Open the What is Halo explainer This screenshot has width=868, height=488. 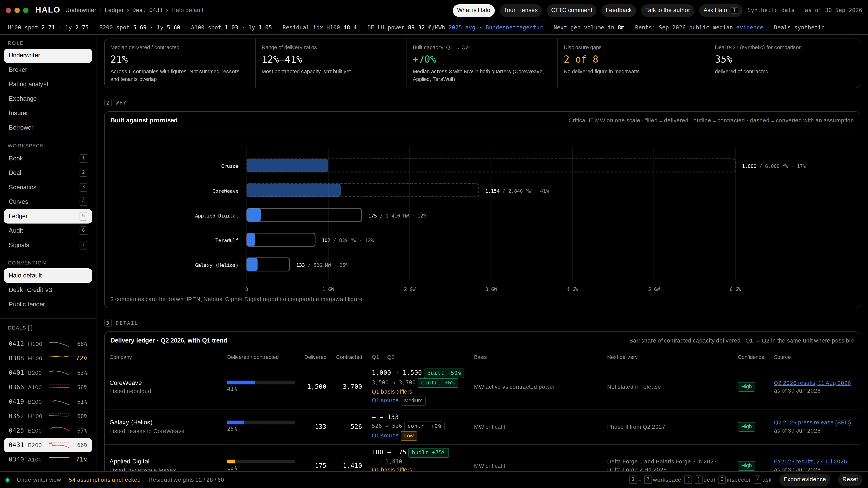[x=474, y=10]
